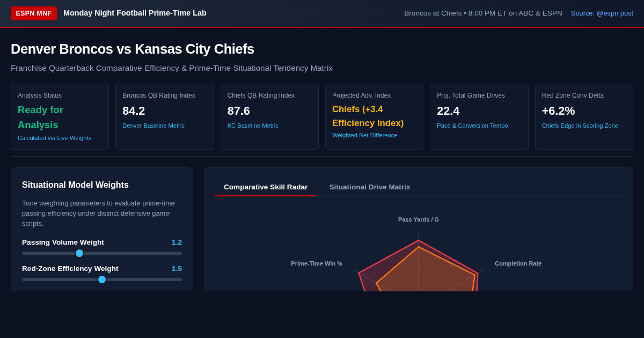Click the ESPN MNF logo badge

[34, 13]
